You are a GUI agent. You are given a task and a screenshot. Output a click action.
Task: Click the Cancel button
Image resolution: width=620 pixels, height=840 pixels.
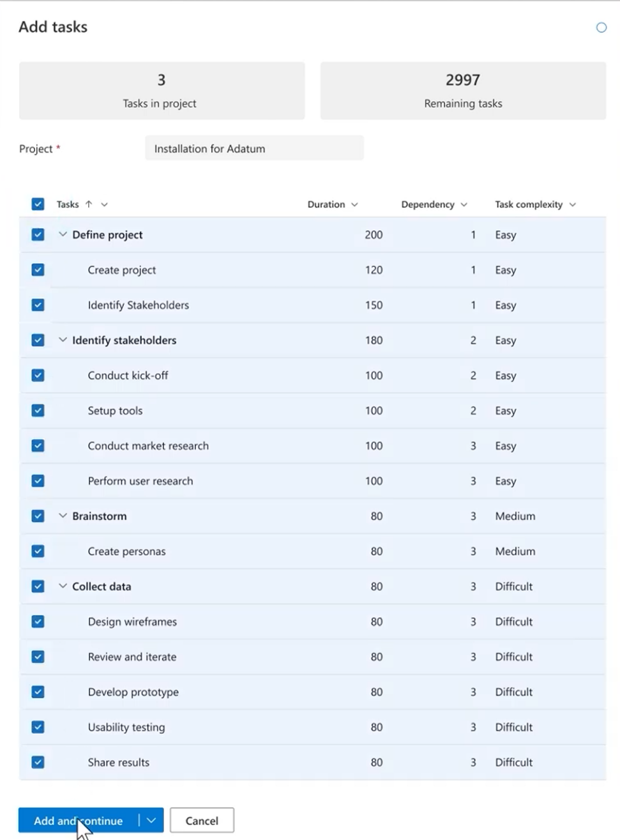pos(202,821)
